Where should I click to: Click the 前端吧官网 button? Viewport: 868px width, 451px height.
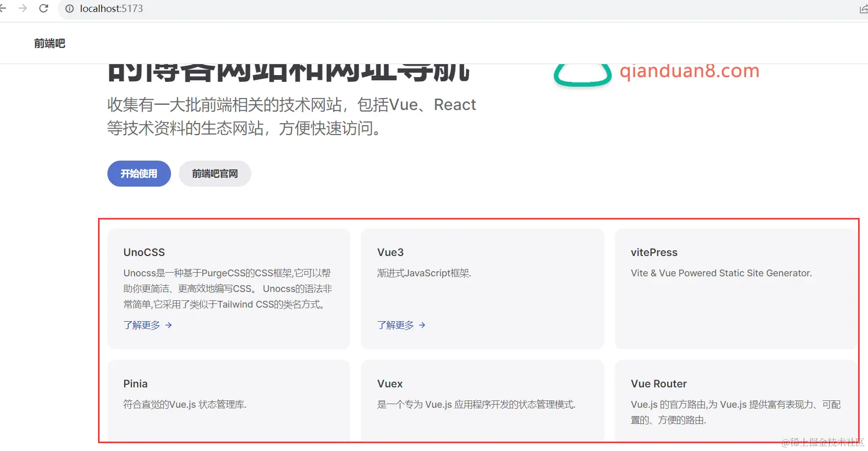215,174
